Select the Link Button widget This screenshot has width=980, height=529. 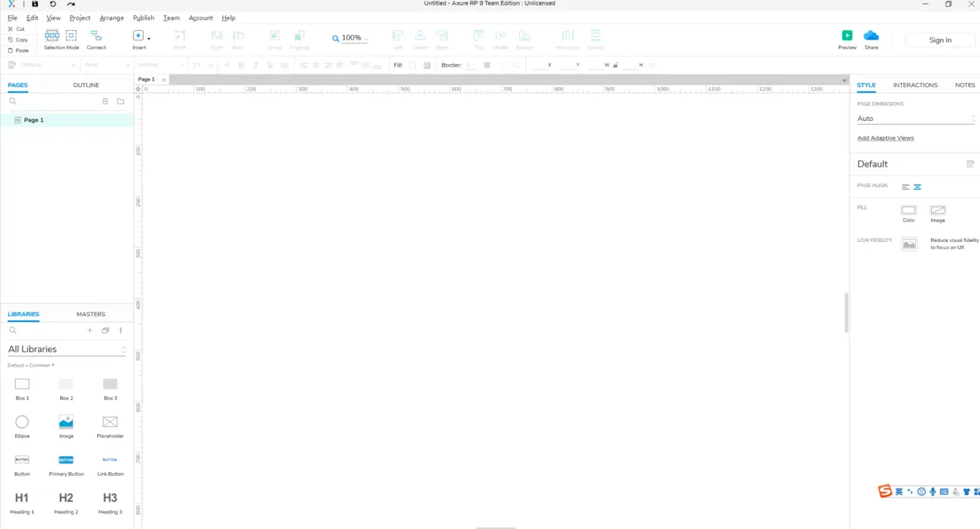[111, 464]
